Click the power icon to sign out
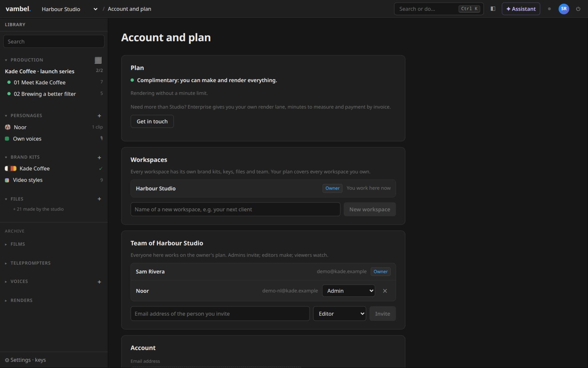The image size is (588, 368). point(578,9)
